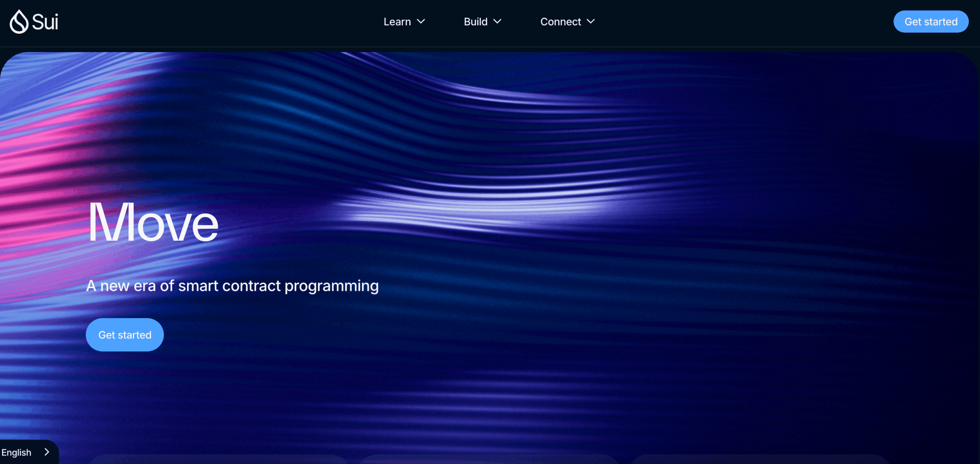This screenshot has height=464, width=980.
Task: Click Get started button in header
Action: coord(931,21)
